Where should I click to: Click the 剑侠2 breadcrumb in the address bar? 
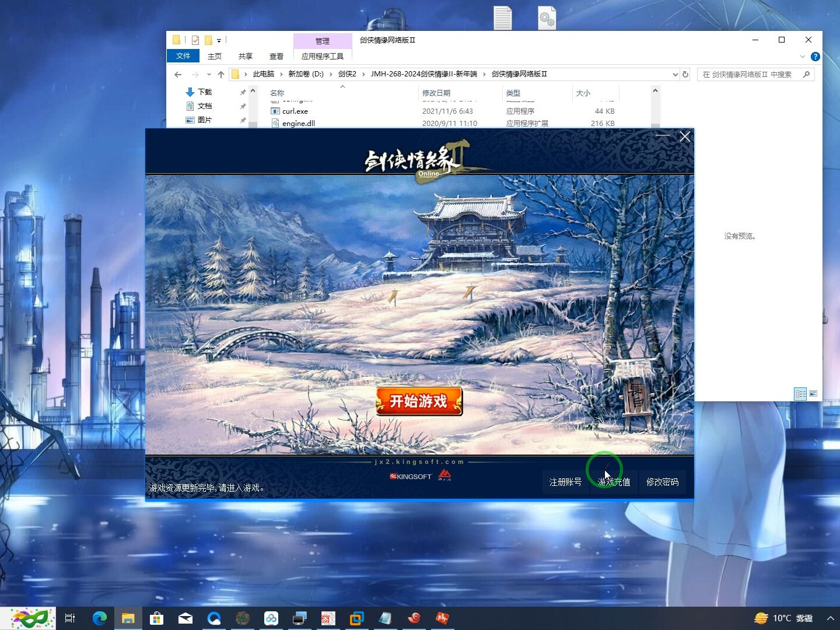347,74
